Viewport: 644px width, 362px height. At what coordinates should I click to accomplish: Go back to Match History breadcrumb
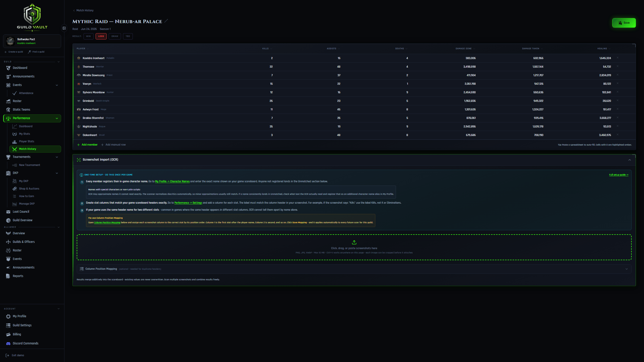click(x=83, y=11)
